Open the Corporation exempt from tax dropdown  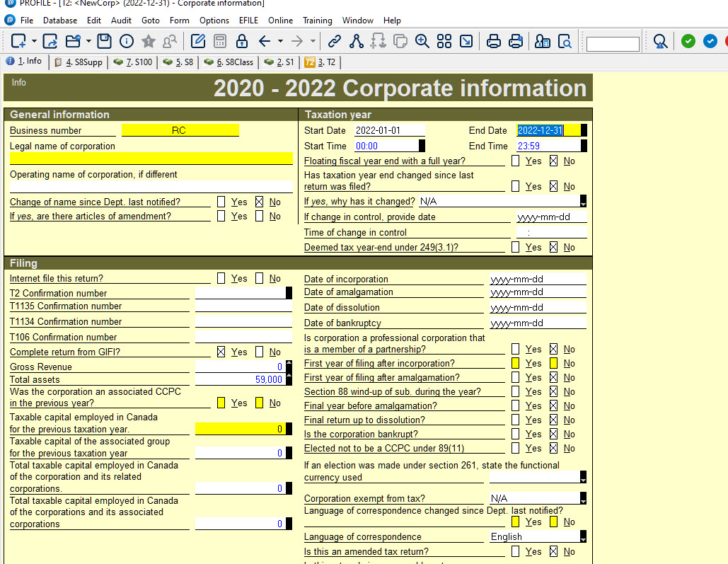[x=583, y=498]
